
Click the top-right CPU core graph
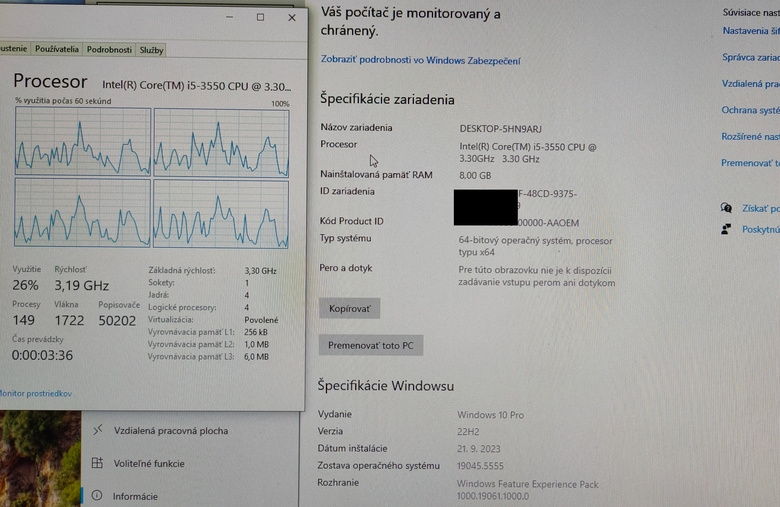[221, 143]
